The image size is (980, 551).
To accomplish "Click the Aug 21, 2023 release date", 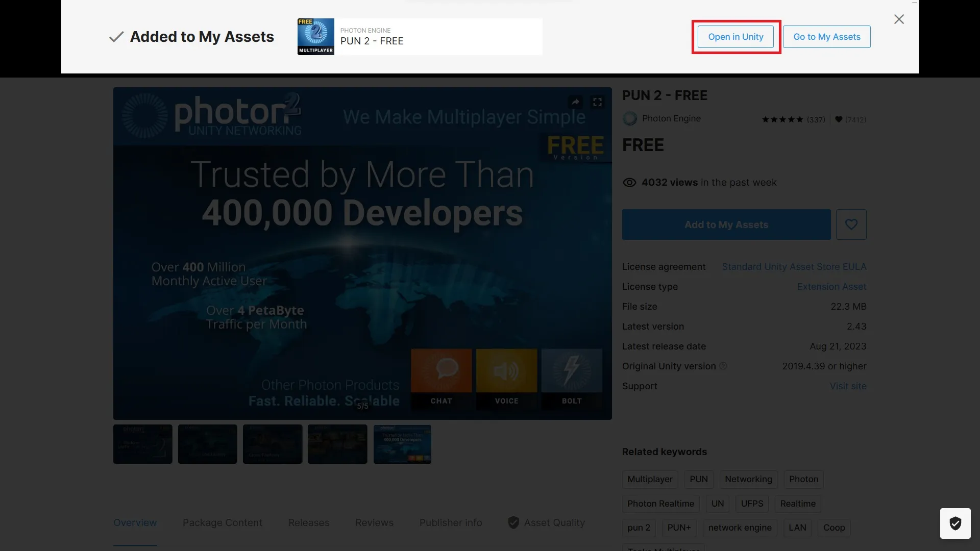I will point(838,346).
